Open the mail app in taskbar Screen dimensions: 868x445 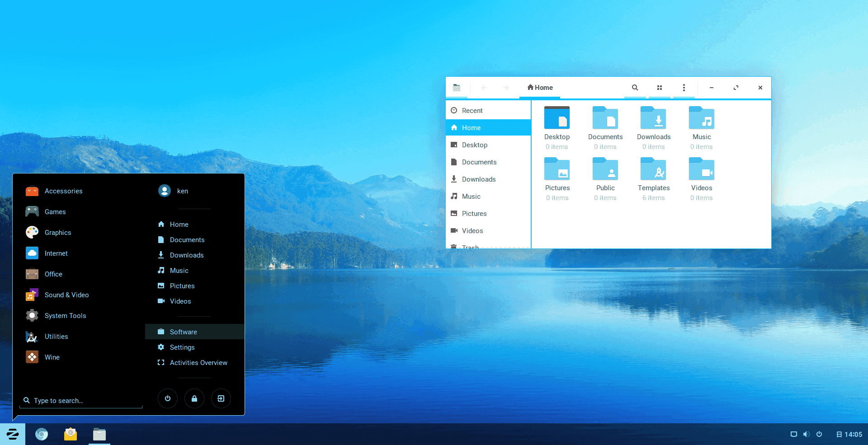coord(71,434)
